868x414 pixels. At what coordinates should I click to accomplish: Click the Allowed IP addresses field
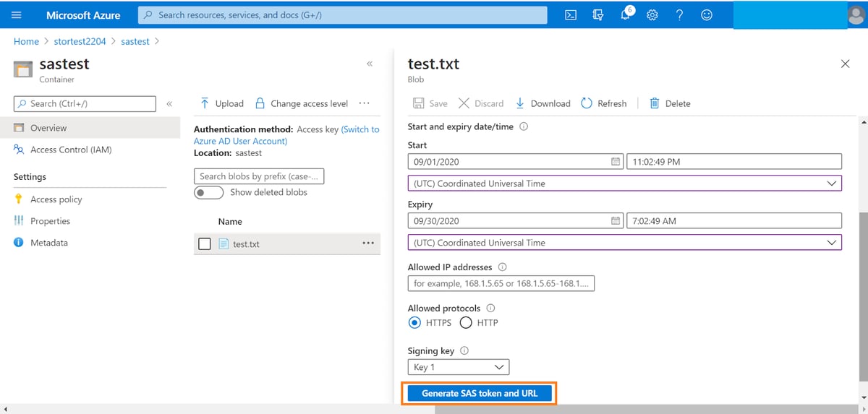pos(501,284)
